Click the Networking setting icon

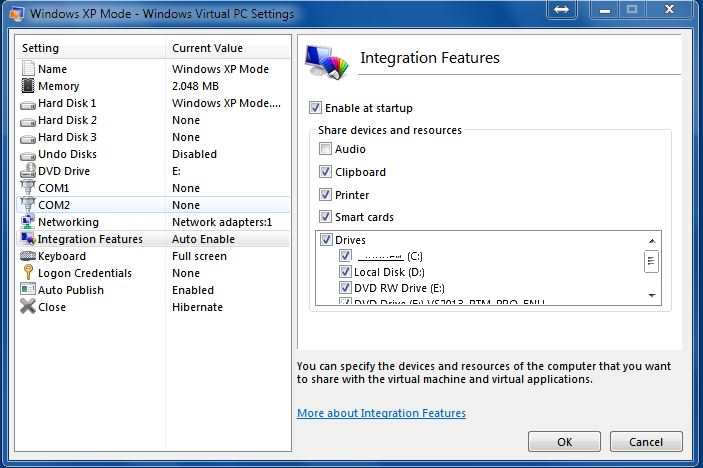coord(28,222)
